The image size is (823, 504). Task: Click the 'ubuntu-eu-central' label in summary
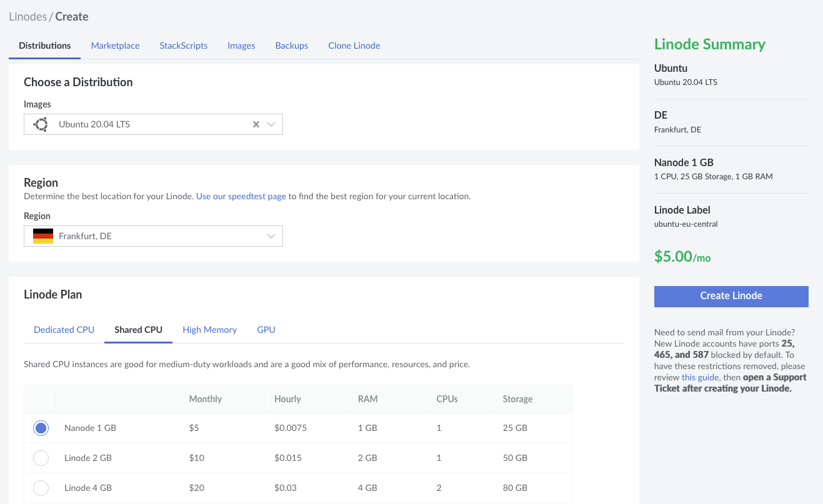tap(686, 224)
